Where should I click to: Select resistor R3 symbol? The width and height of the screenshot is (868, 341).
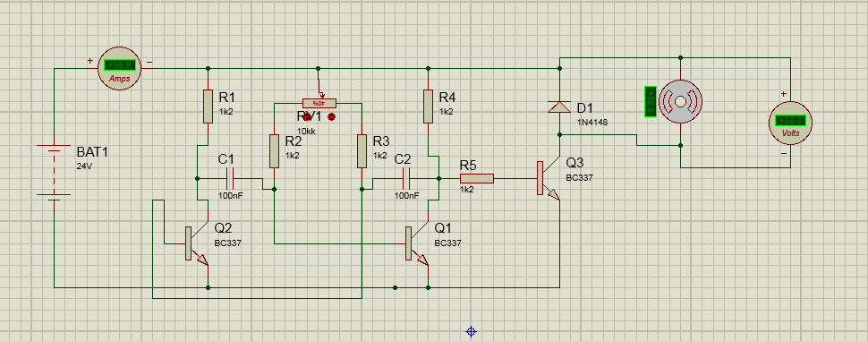362,150
